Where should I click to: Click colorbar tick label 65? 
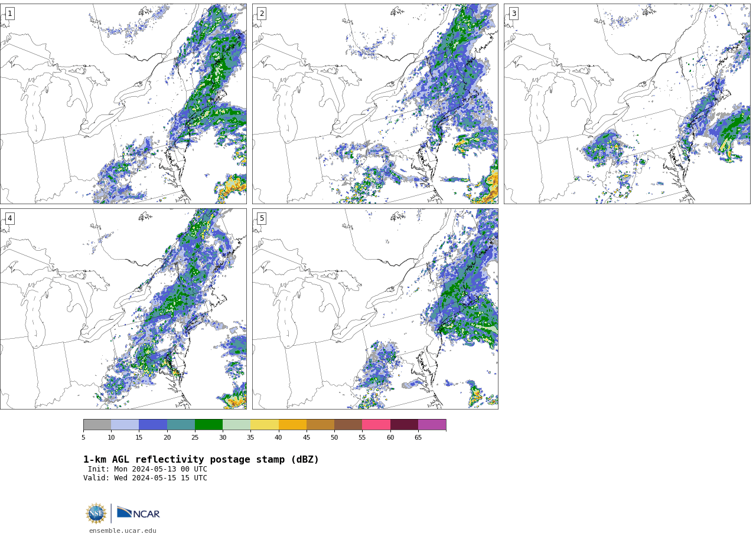coord(418,437)
